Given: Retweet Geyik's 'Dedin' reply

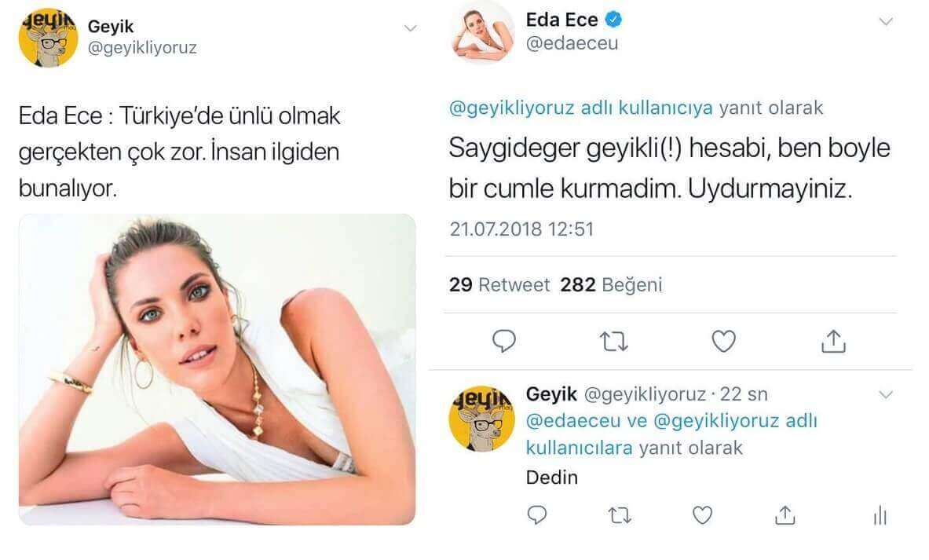Looking at the screenshot, I should coord(620,515).
